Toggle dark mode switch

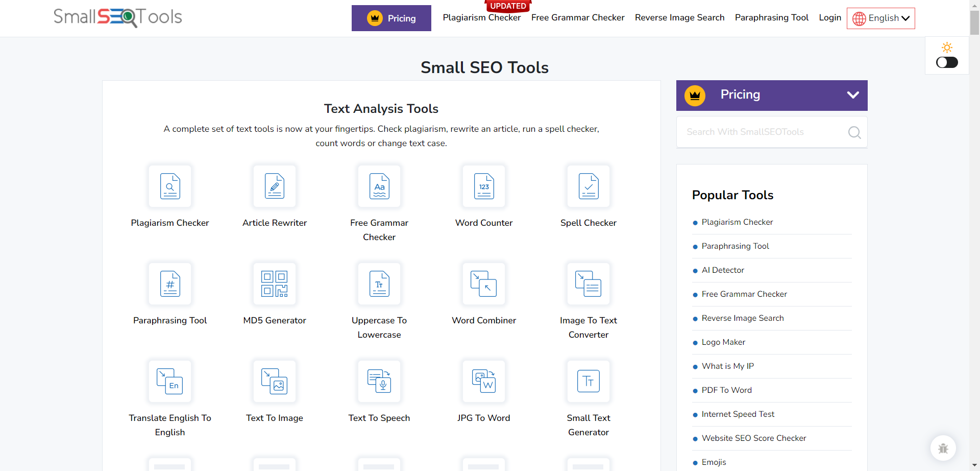click(x=947, y=62)
